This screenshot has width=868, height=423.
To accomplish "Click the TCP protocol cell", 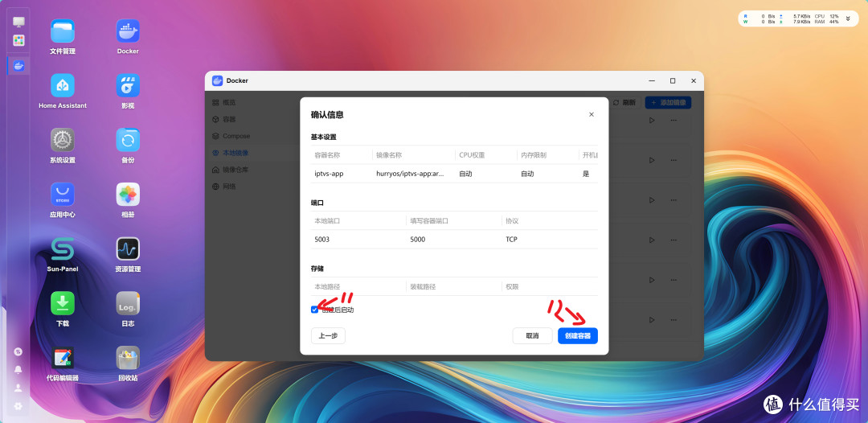I will (x=511, y=240).
